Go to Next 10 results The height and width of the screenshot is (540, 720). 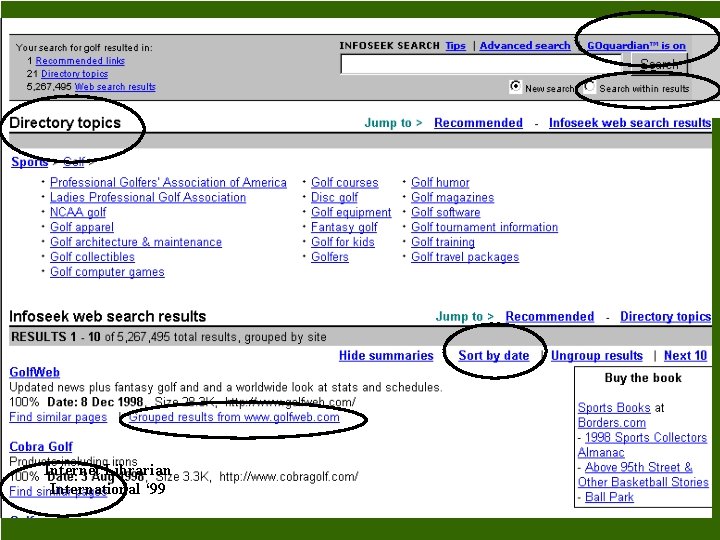pos(685,355)
